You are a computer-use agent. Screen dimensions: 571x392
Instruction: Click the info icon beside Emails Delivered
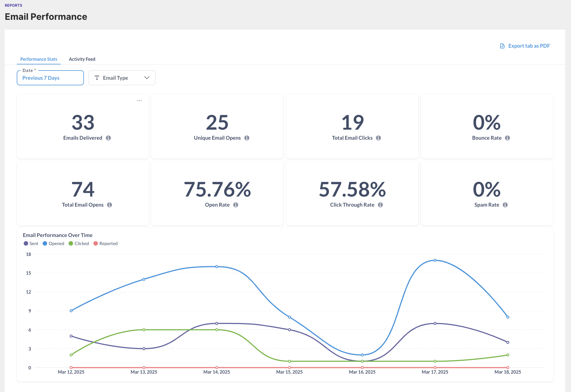tap(109, 137)
